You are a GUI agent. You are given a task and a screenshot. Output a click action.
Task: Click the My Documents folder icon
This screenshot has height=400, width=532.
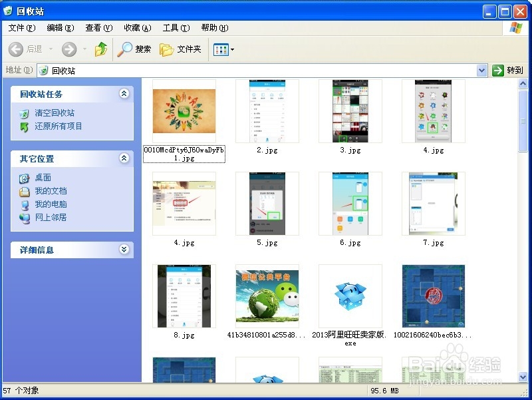point(24,192)
